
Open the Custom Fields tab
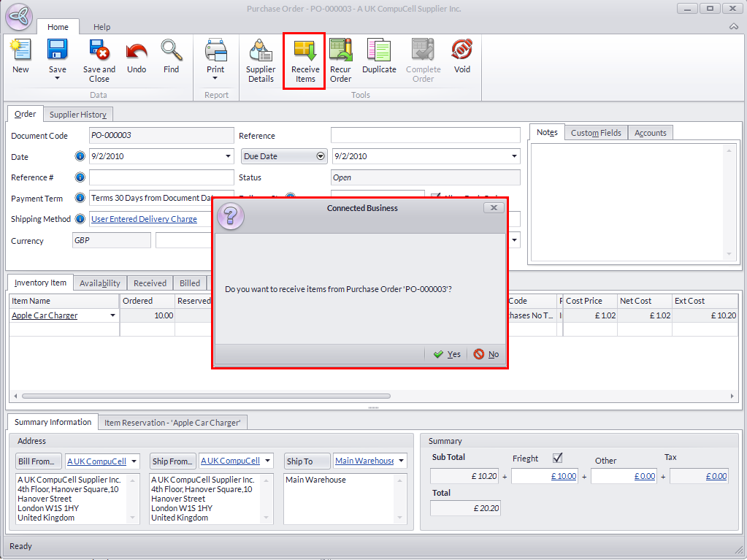click(x=596, y=133)
